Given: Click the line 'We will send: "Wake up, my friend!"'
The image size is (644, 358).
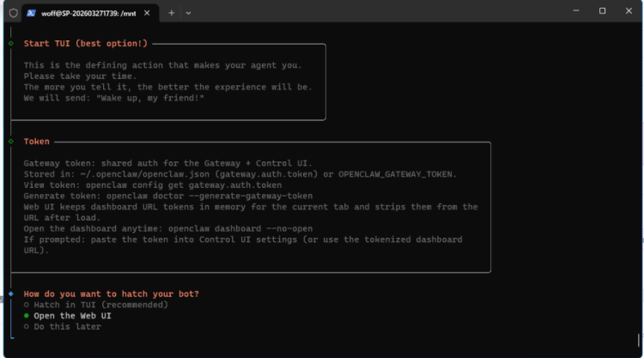Looking at the screenshot, I should (113, 98).
